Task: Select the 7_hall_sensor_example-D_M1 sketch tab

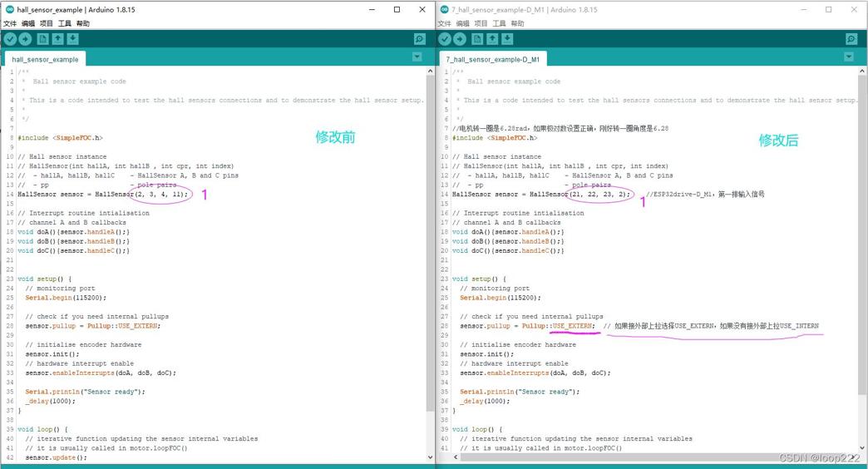Action: [x=493, y=59]
